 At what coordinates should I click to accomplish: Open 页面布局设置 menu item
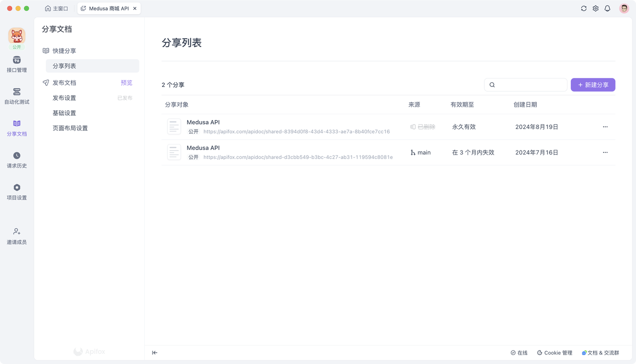click(x=70, y=128)
